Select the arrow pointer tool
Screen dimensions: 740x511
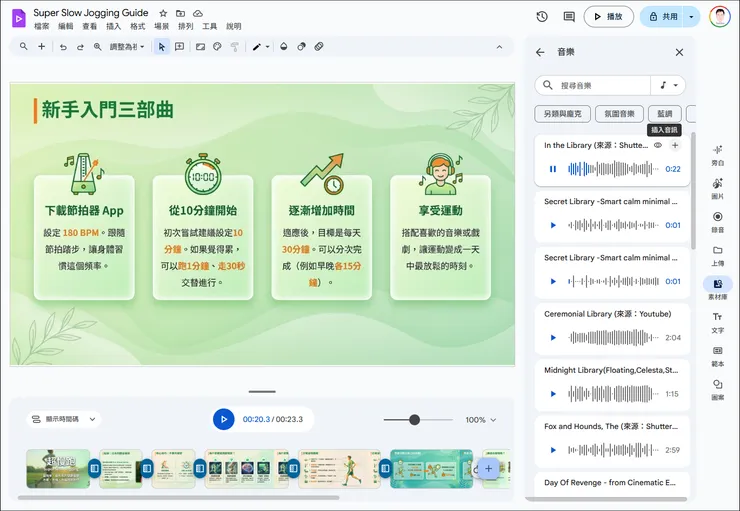pyautogui.click(x=162, y=47)
